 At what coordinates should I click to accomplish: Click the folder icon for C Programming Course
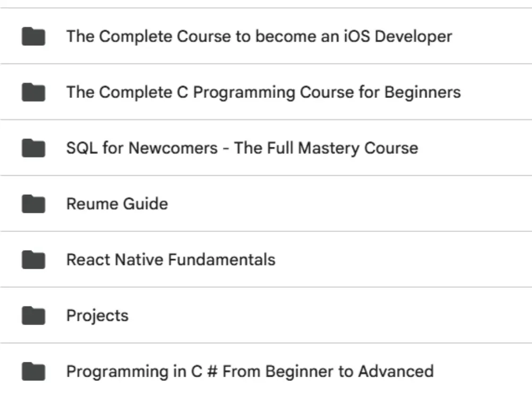[x=33, y=93]
